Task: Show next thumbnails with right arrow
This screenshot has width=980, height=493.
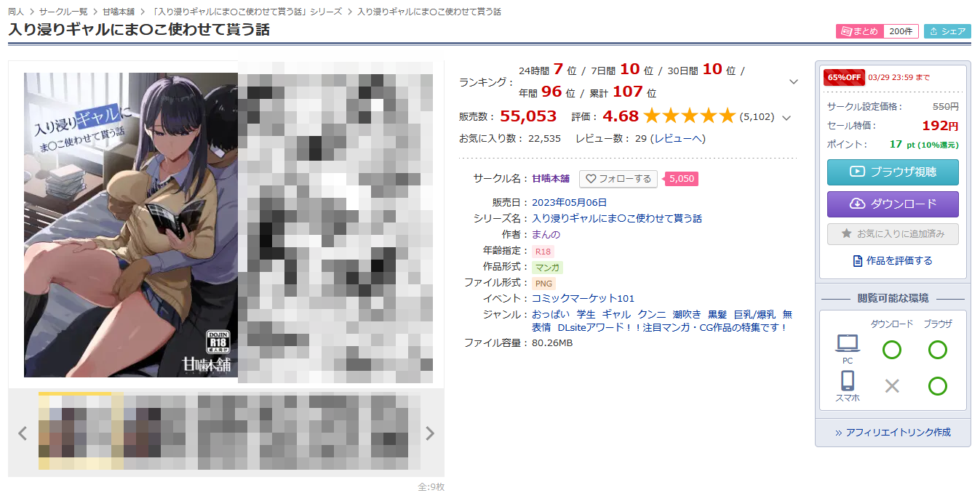Action: pos(430,433)
